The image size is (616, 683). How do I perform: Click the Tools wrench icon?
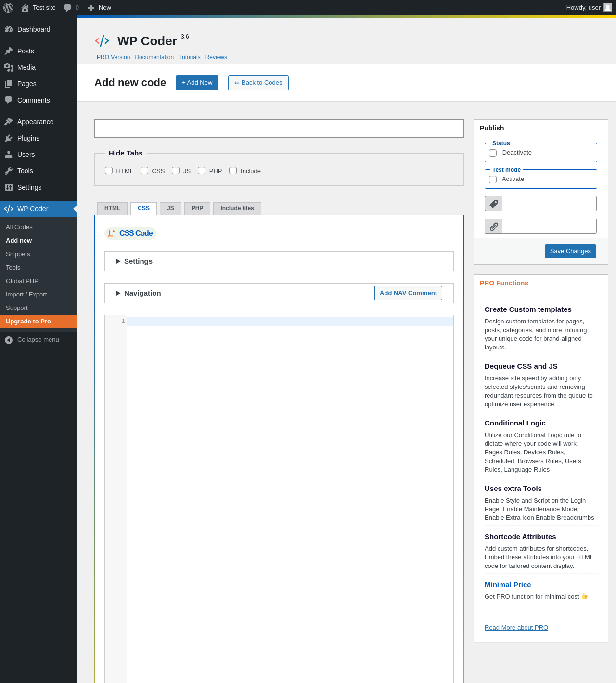coord(9,171)
